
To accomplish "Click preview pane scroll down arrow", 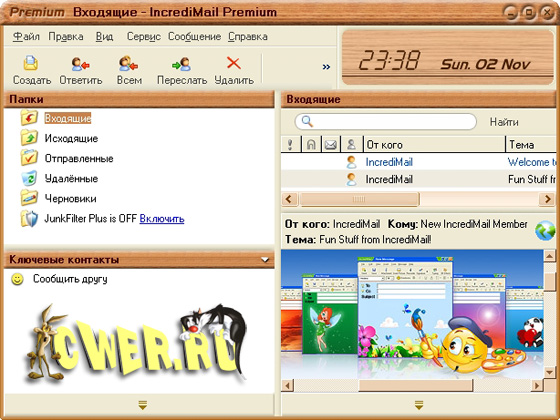I will 549,372.
